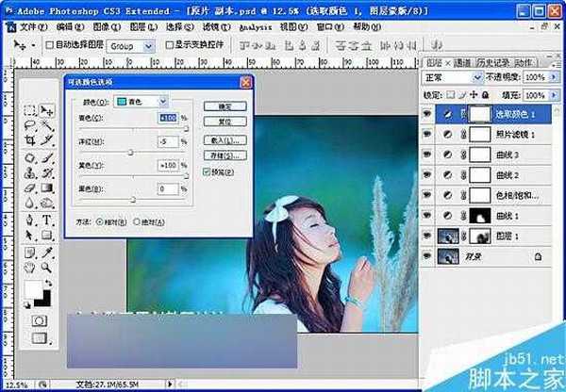Open the tool preset picker arrow

point(33,45)
